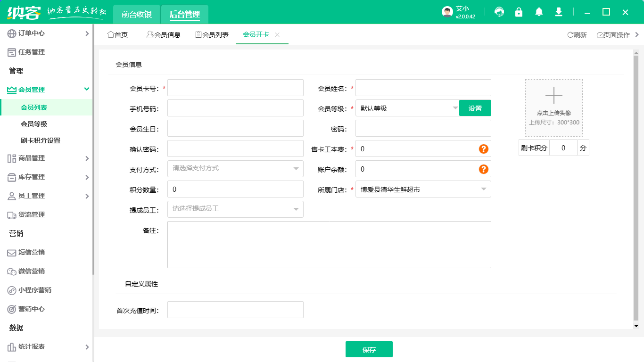Click the 设置 button beside member level
The width and height of the screenshot is (644, 362).
point(475,107)
